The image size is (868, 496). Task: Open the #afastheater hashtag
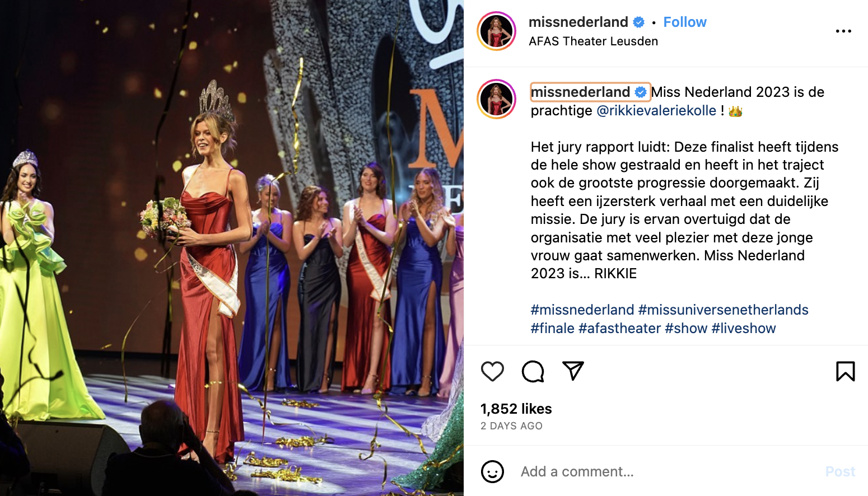619,329
